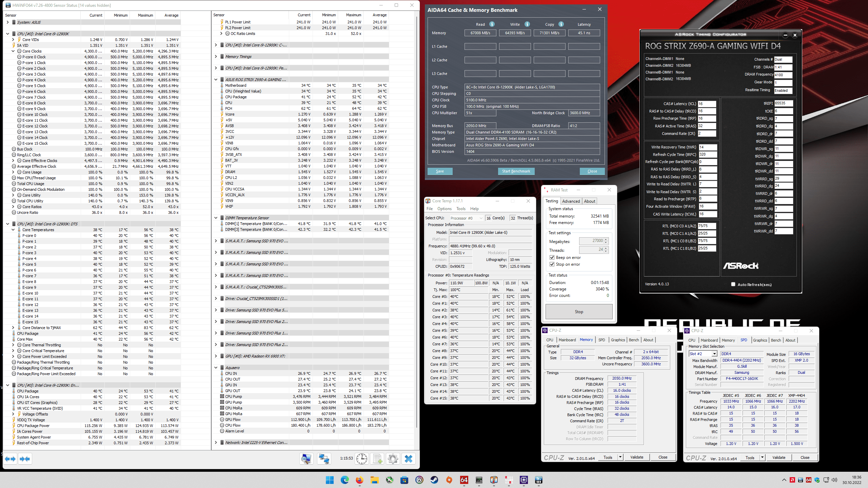Toggle Stop on error in RAM Test
Viewport: 868px width, 488px height.
[552, 264]
